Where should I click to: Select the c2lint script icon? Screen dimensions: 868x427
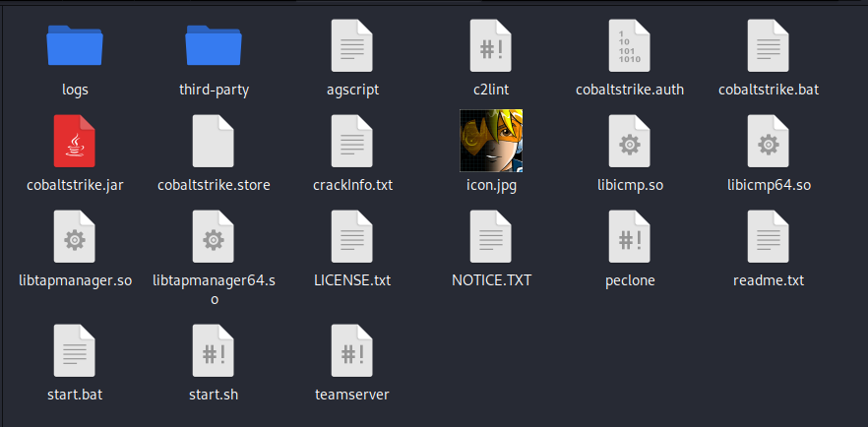490,45
